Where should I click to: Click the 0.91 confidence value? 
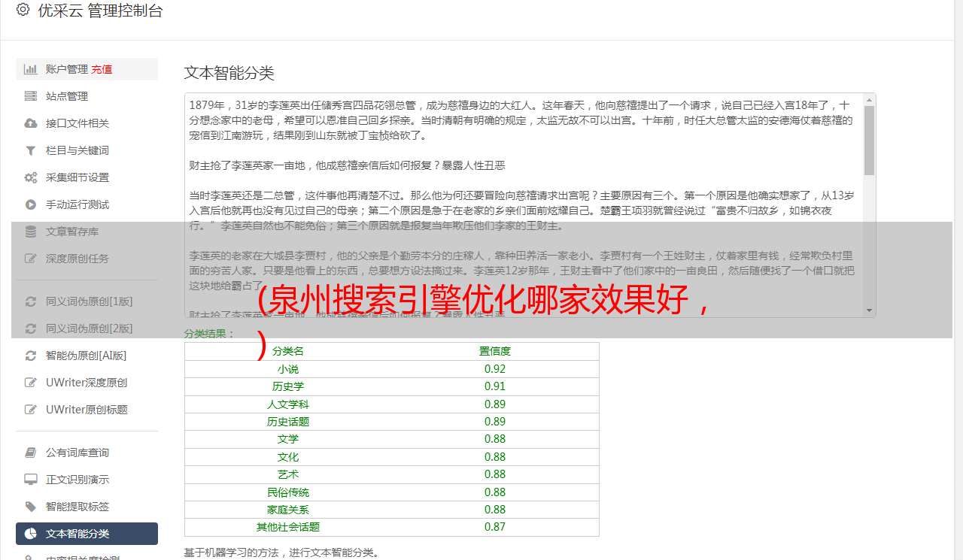[495, 386]
